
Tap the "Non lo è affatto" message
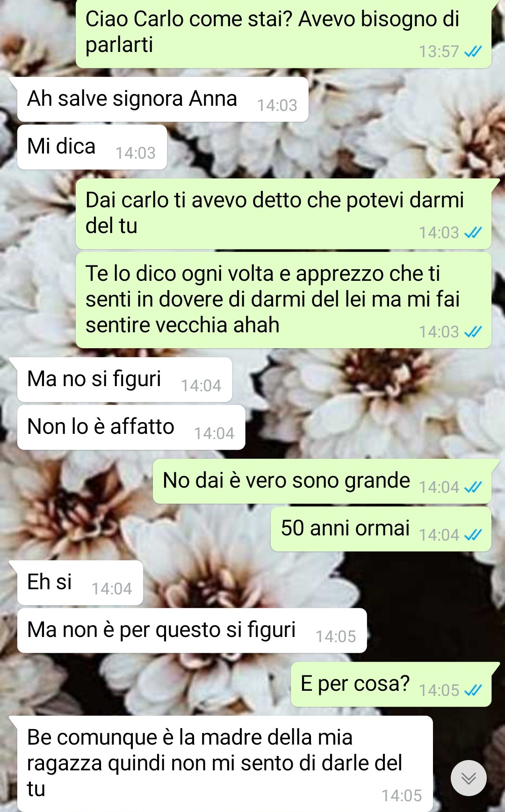pos(131,427)
